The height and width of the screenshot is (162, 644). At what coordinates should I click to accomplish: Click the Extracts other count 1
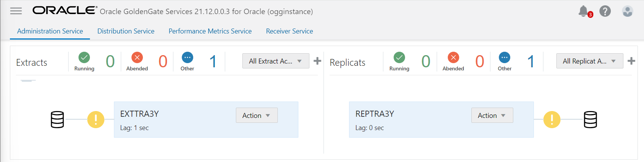(213, 61)
